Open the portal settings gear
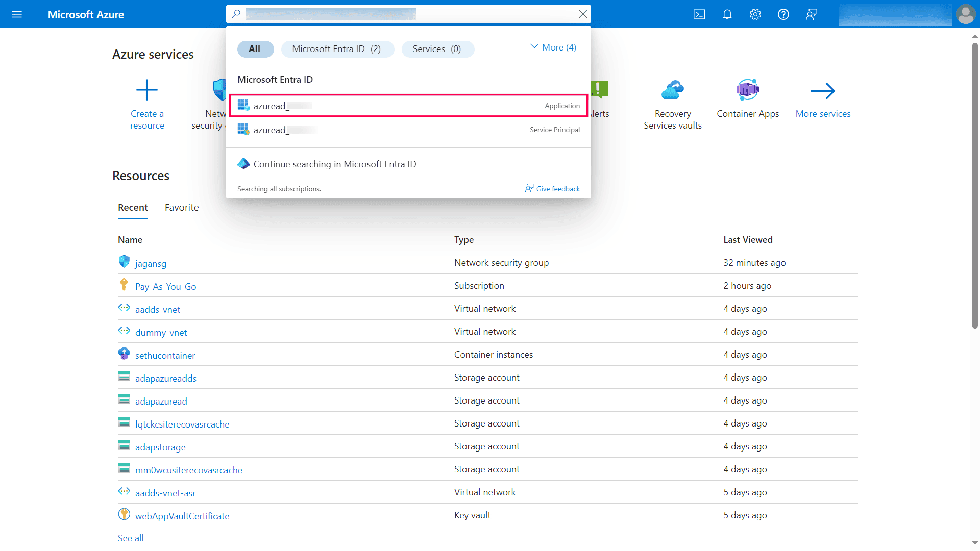 point(755,14)
